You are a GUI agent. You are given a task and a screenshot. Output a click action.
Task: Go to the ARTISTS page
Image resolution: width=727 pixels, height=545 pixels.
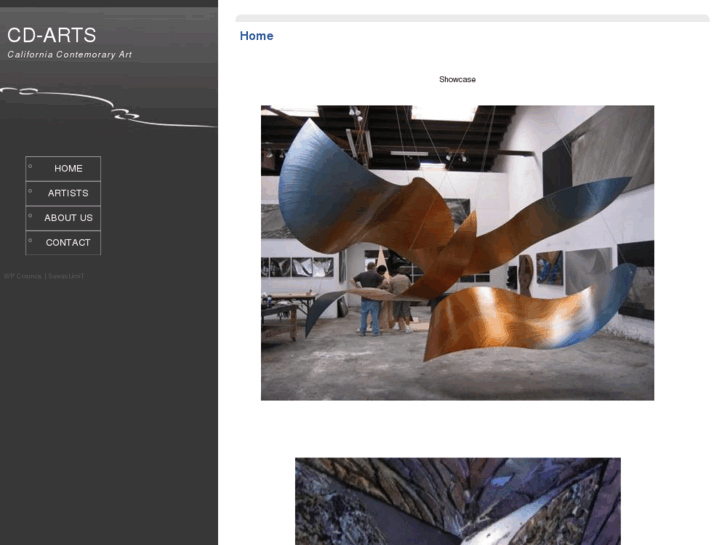point(68,193)
